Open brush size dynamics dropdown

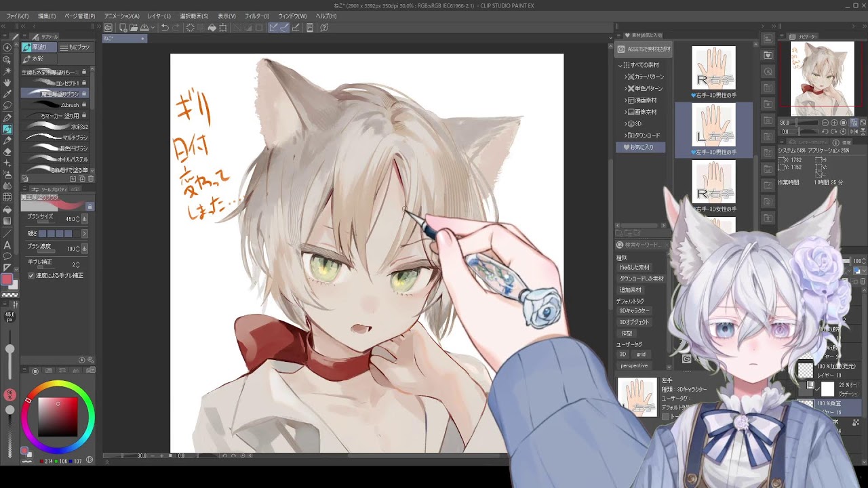point(85,219)
